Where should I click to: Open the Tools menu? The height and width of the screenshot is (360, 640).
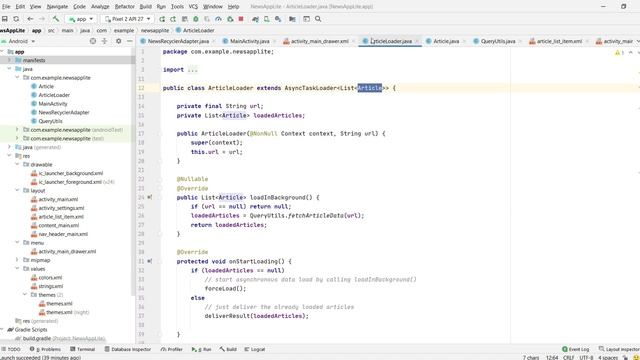[x=177, y=7]
